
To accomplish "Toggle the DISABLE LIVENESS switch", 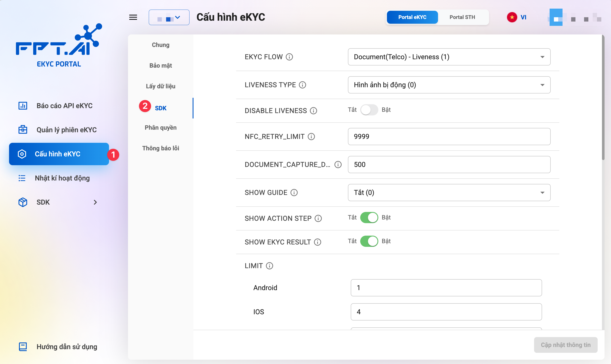I will pyautogui.click(x=369, y=110).
